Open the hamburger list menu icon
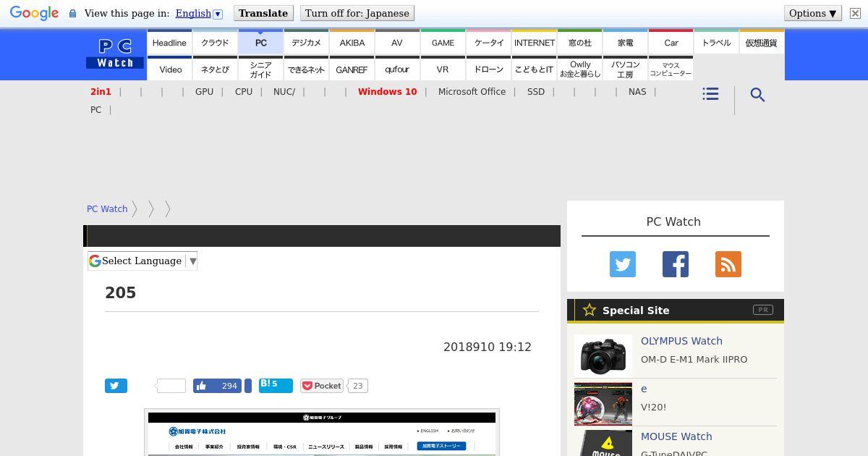Image resolution: width=868 pixels, height=456 pixels. (x=710, y=94)
